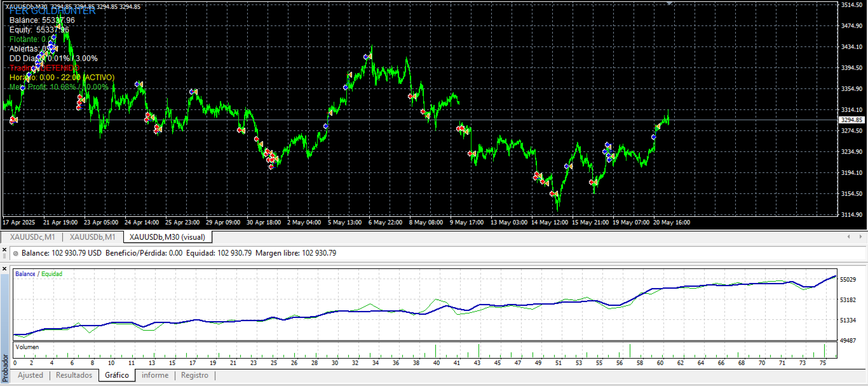This screenshot has height=386, width=868.
Task: Close the terminal balance panel
Action: click(x=4, y=249)
